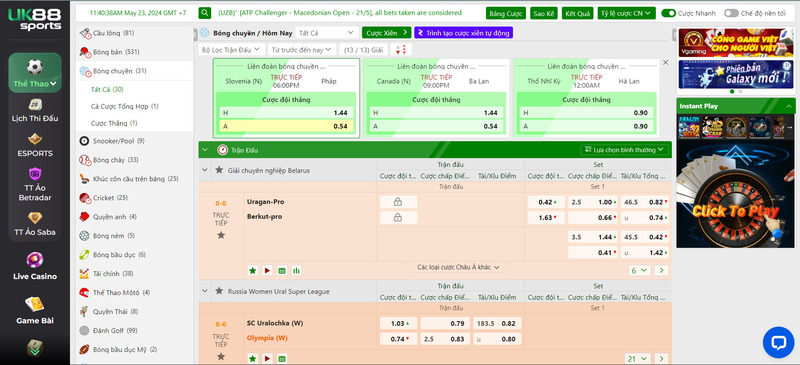Click the Sao Kê button
The width and height of the screenshot is (800, 365).
point(544,13)
